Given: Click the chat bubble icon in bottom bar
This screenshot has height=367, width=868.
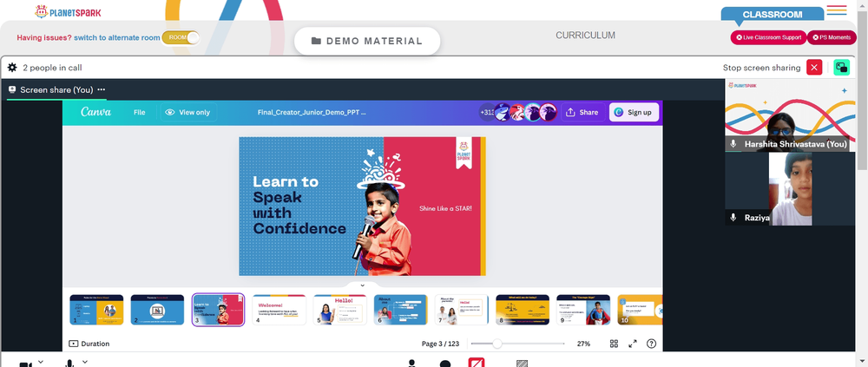Looking at the screenshot, I should [445, 364].
